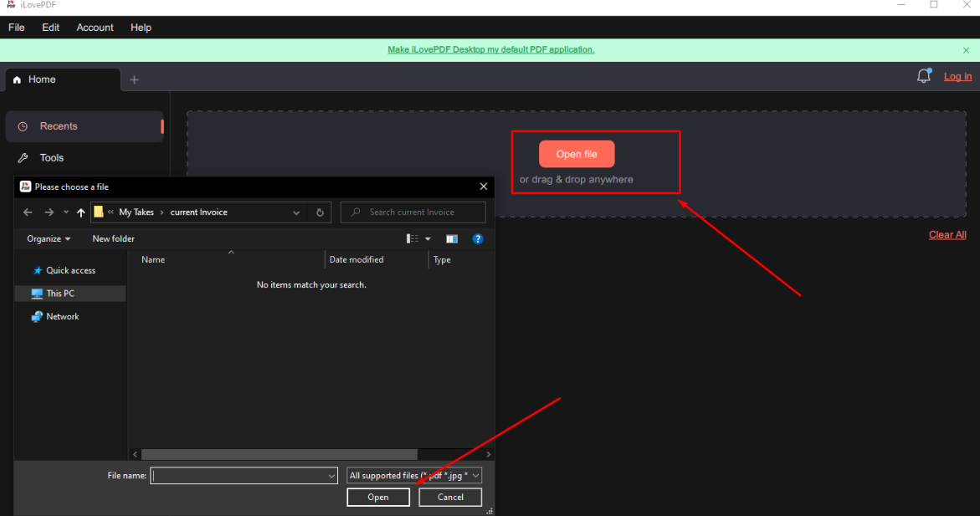Open the All supported files filter dropdown
This screenshot has height=516, width=980.
[x=413, y=475]
